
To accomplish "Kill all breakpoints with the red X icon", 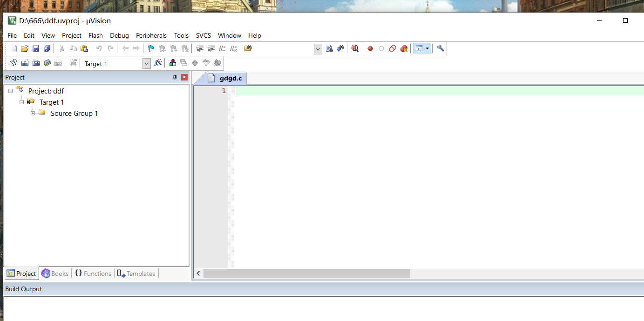I will click(x=404, y=48).
